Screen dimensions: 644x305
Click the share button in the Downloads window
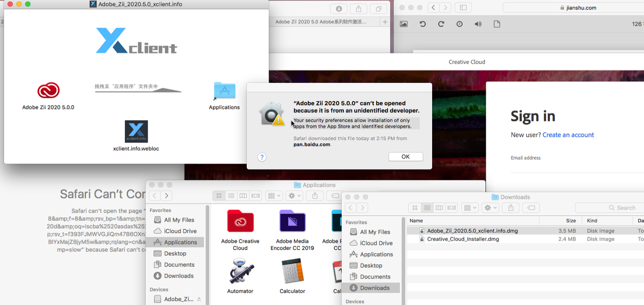[511, 207]
